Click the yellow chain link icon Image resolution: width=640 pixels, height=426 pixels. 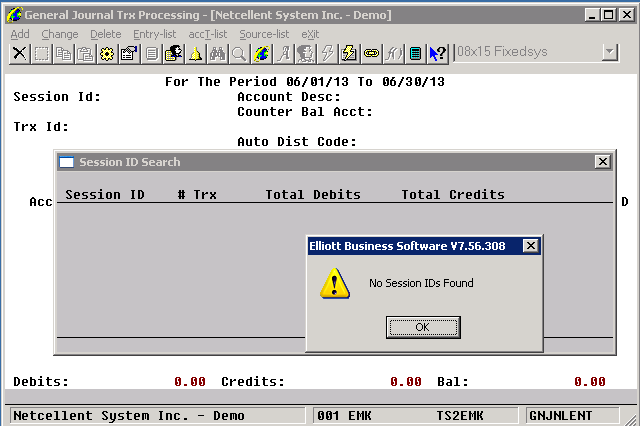tap(372, 54)
